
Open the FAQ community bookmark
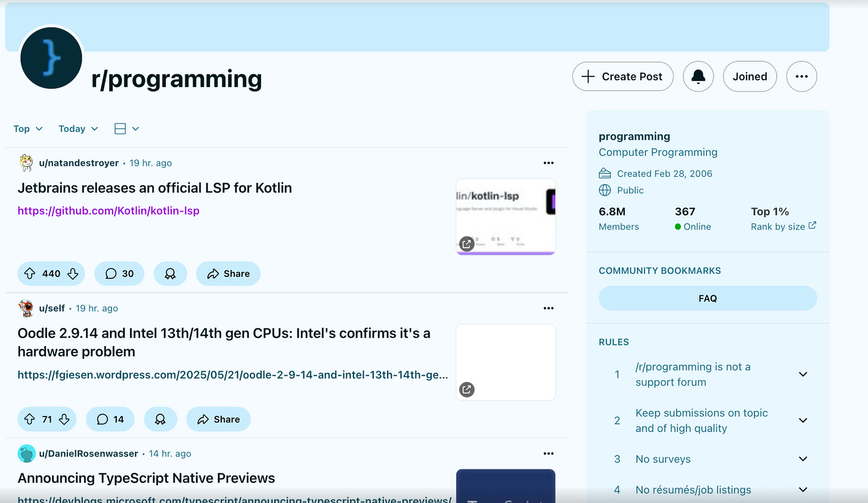point(708,298)
